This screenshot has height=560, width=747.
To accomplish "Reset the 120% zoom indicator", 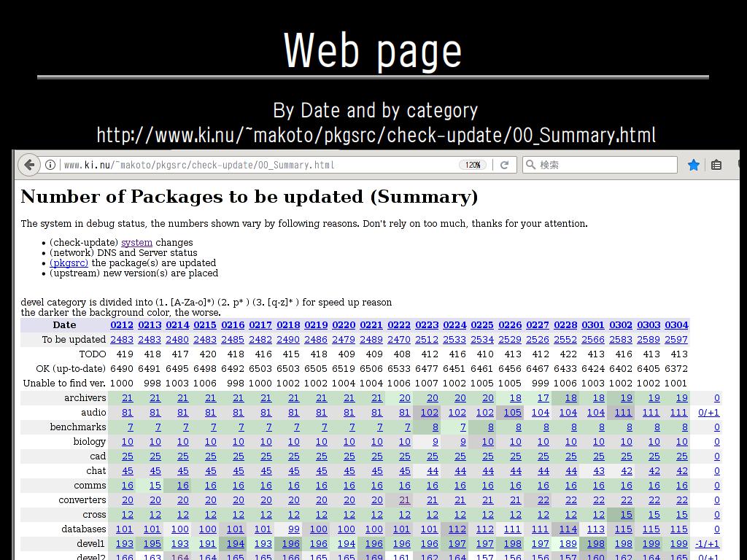I will tap(472, 165).
